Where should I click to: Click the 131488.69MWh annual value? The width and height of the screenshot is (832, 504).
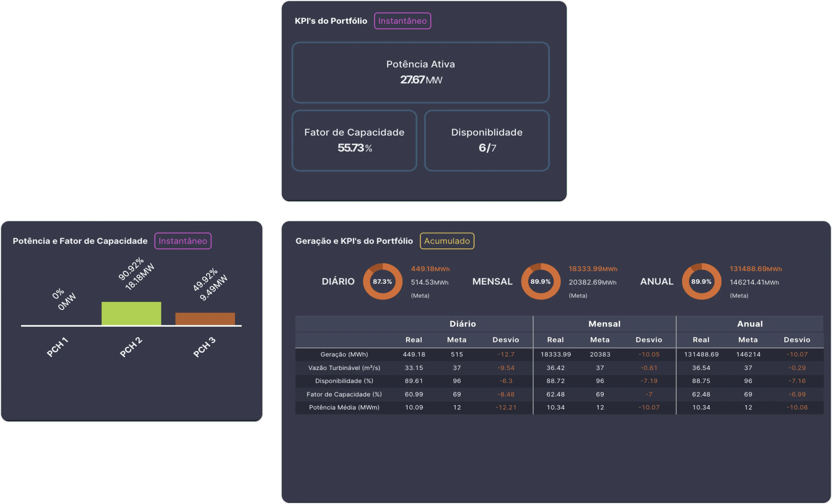click(x=756, y=269)
